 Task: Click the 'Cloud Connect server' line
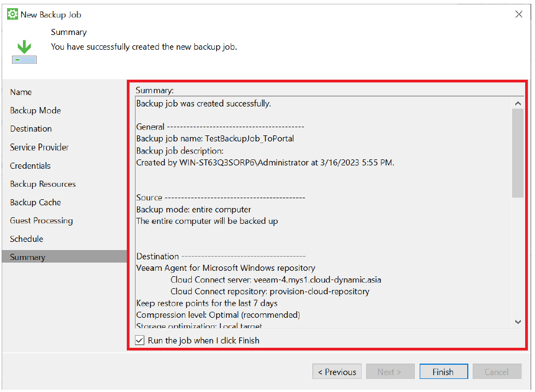[x=275, y=280]
